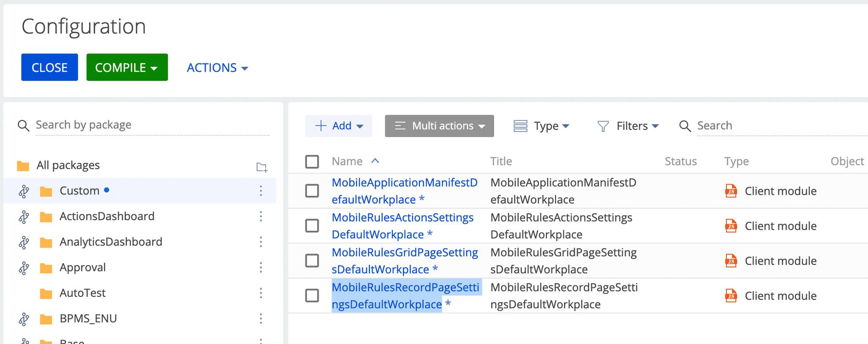Click JS icon in MobileRulesGridPageSettingsDefaultWorkplace row
Screen dimensions: 868x344
(x=731, y=261)
